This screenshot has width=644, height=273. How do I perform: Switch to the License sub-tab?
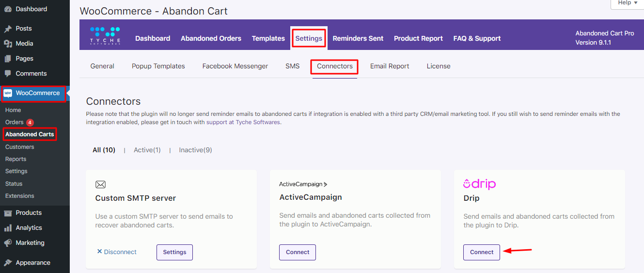[439, 66]
